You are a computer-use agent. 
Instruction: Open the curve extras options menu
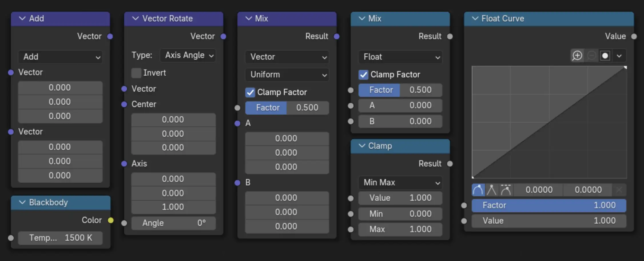click(x=619, y=56)
